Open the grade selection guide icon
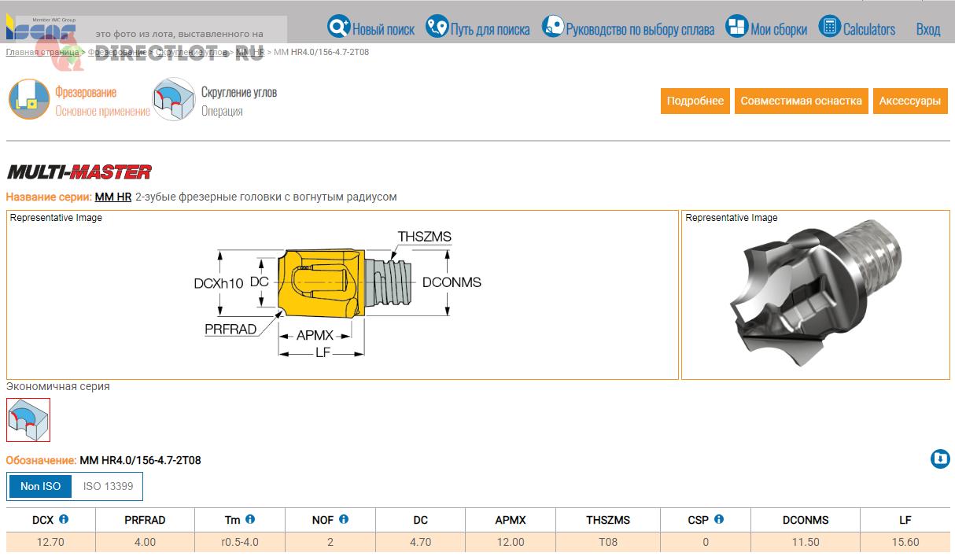 click(553, 28)
